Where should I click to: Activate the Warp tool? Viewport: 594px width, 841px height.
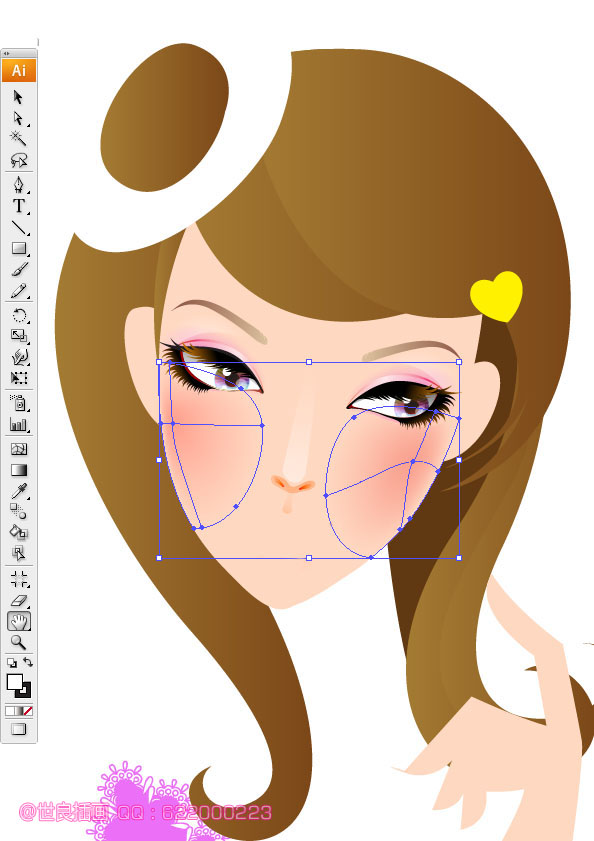(18, 357)
